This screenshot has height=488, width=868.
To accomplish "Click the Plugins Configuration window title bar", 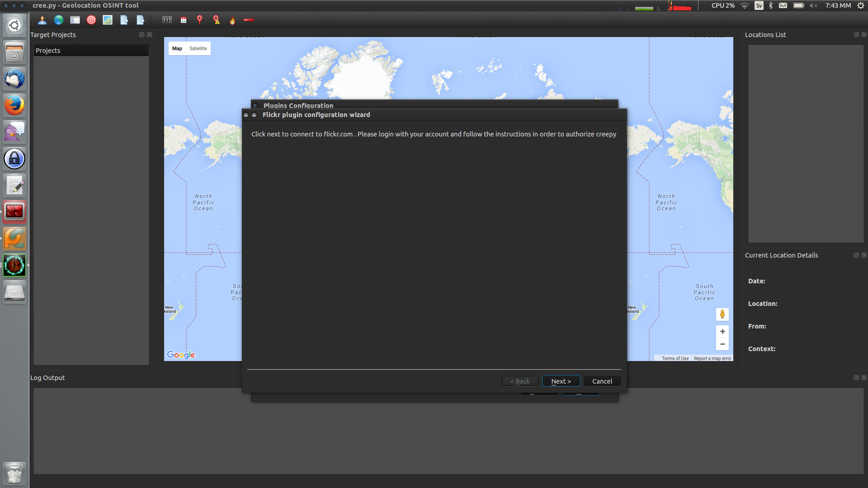I will 434,104.
